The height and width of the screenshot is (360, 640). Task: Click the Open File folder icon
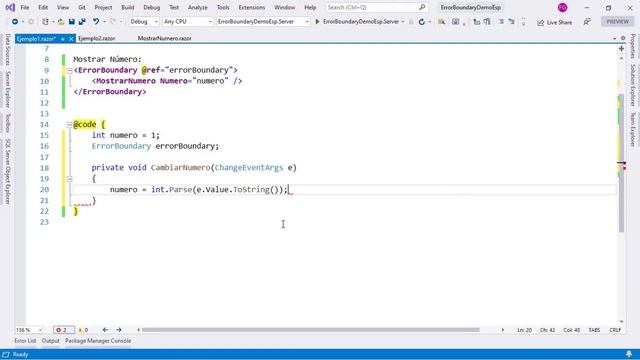coord(61,22)
